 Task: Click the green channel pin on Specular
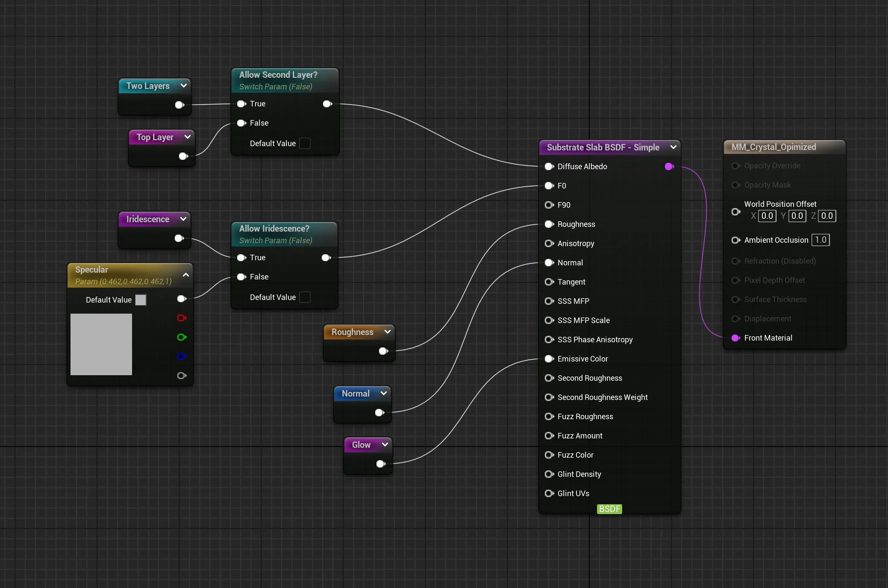(x=182, y=337)
